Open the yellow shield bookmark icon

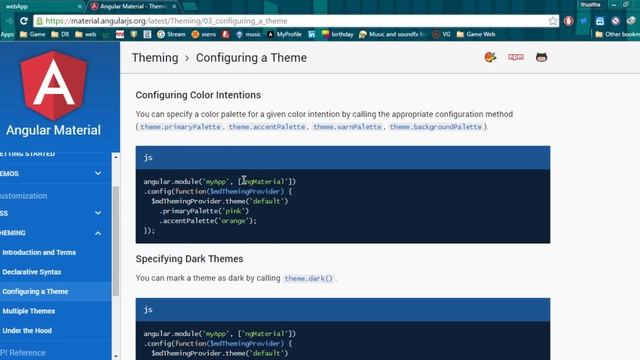click(x=133, y=34)
